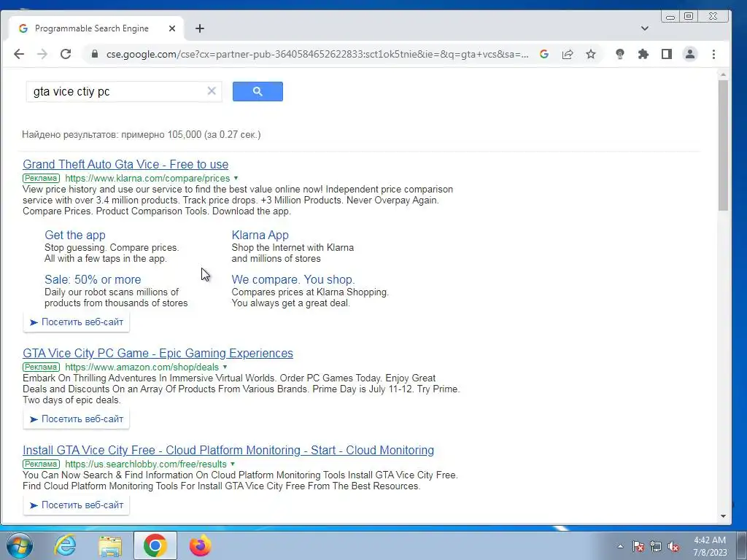This screenshot has width=747, height=560.
Task: Select Chrome icon in taskbar
Action: 155,545
